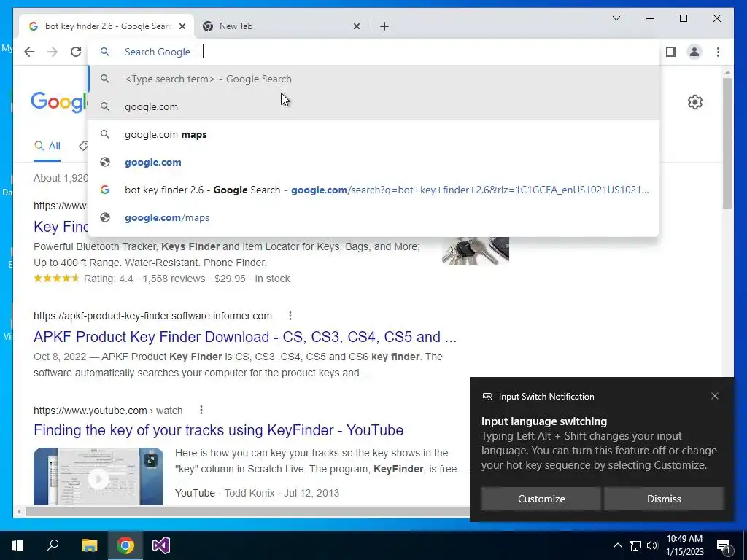747x560 pixels.
Task: Click the Chrome taskbar icon
Action: pyautogui.click(x=125, y=545)
